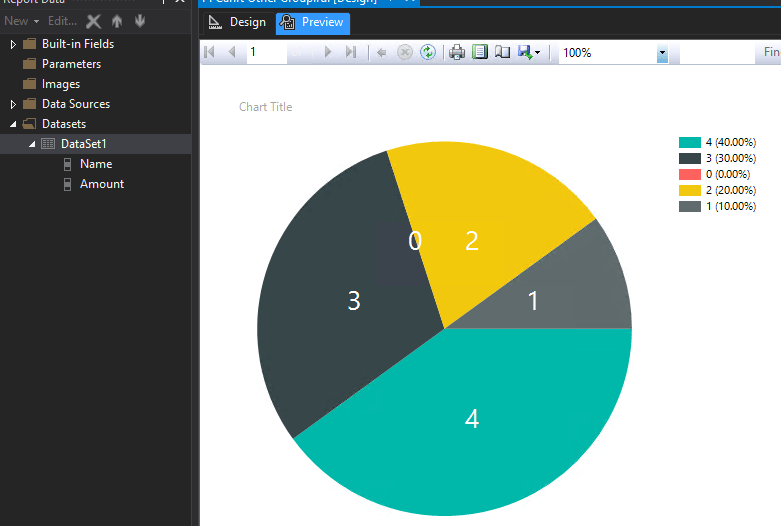Expand the Data Sources folder
The width and height of the screenshot is (781, 526).
point(13,104)
